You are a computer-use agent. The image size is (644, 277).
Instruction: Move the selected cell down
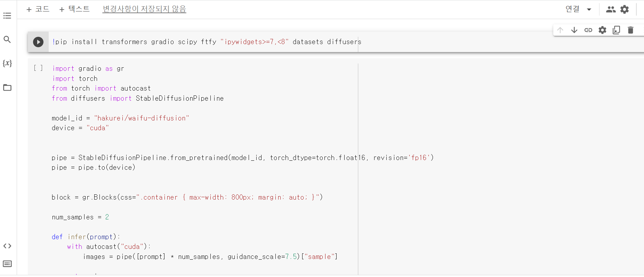[574, 30]
